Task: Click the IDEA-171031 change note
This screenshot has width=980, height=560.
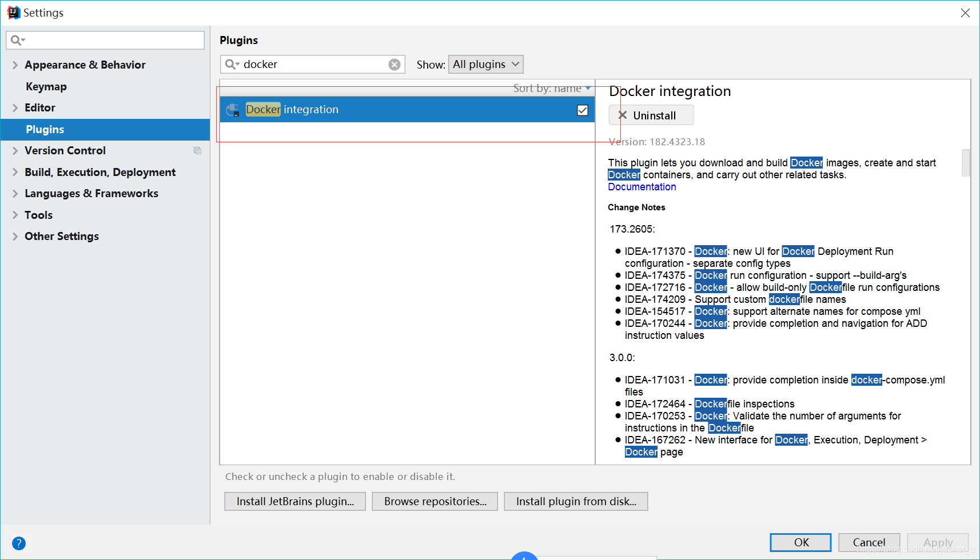Action: point(784,386)
